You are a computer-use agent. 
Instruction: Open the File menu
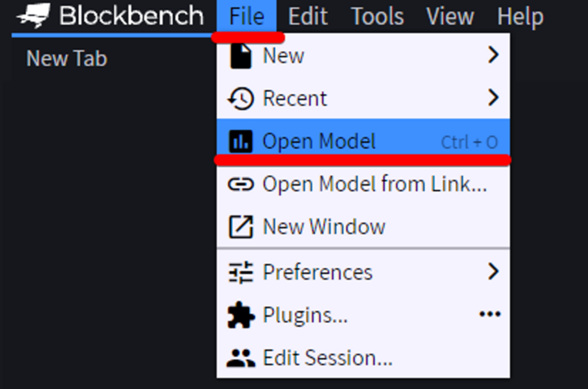pyautogui.click(x=246, y=16)
